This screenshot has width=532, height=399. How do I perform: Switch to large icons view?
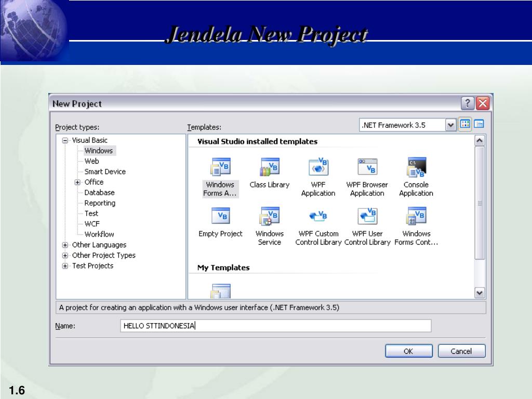point(465,124)
